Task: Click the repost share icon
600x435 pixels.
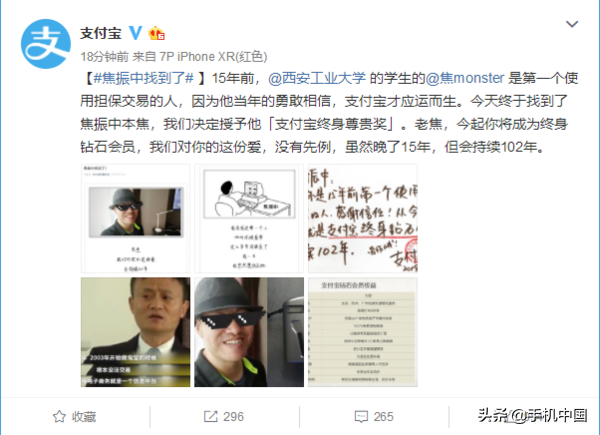Action: pos(210,416)
